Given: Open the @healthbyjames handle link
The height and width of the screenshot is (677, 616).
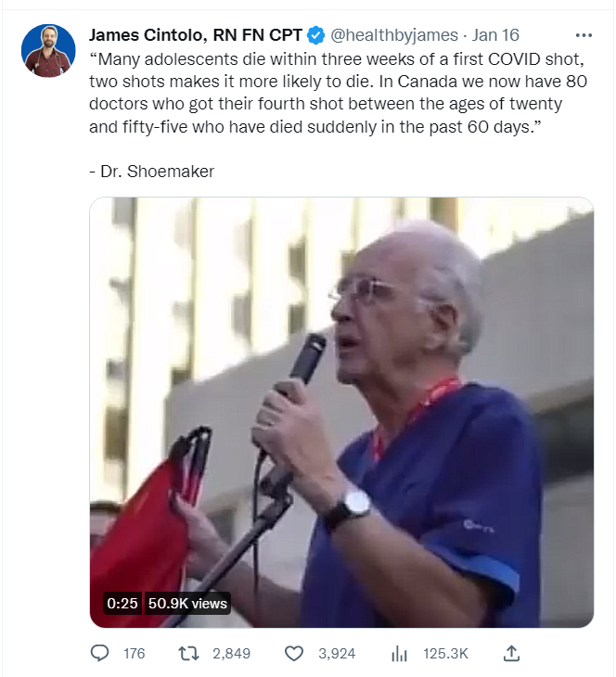Looking at the screenshot, I should pos(394,35).
